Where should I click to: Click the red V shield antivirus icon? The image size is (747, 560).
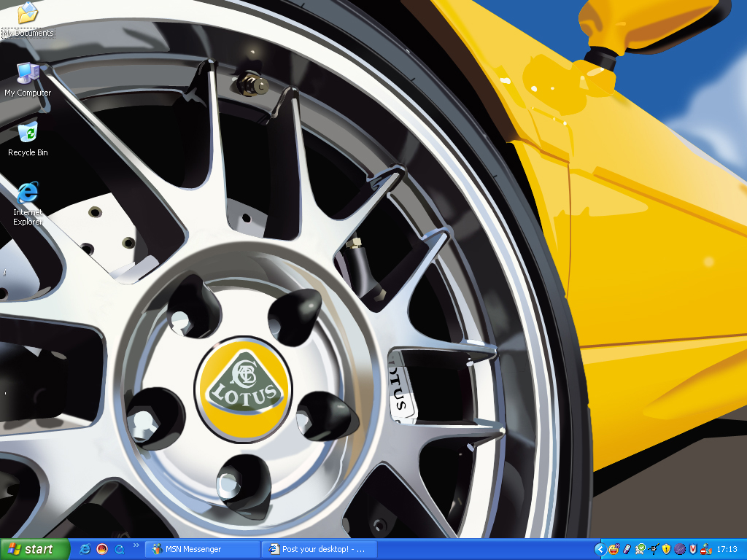click(693, 549)
